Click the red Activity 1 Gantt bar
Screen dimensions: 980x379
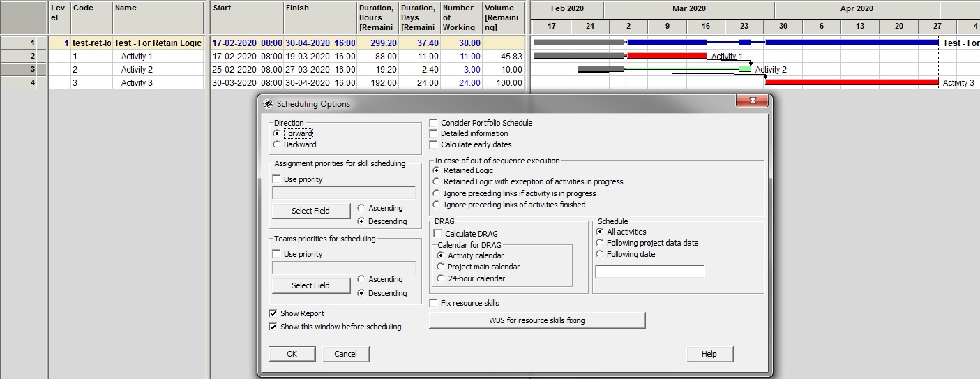[x=668, y=56]
